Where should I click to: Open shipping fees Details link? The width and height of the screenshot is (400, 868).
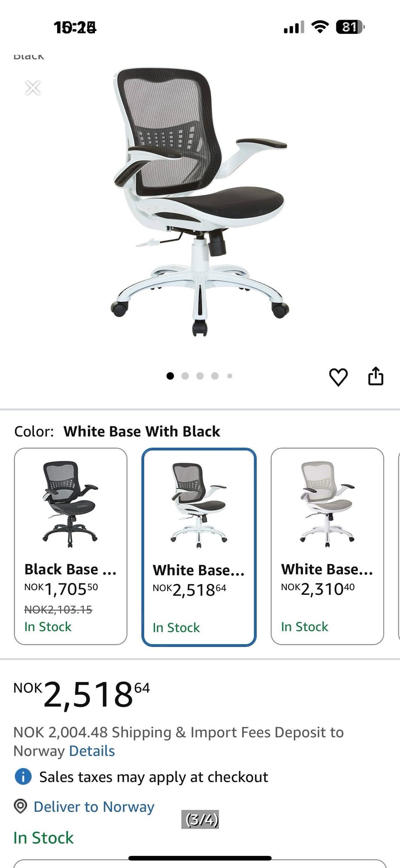tap(92, 751)
